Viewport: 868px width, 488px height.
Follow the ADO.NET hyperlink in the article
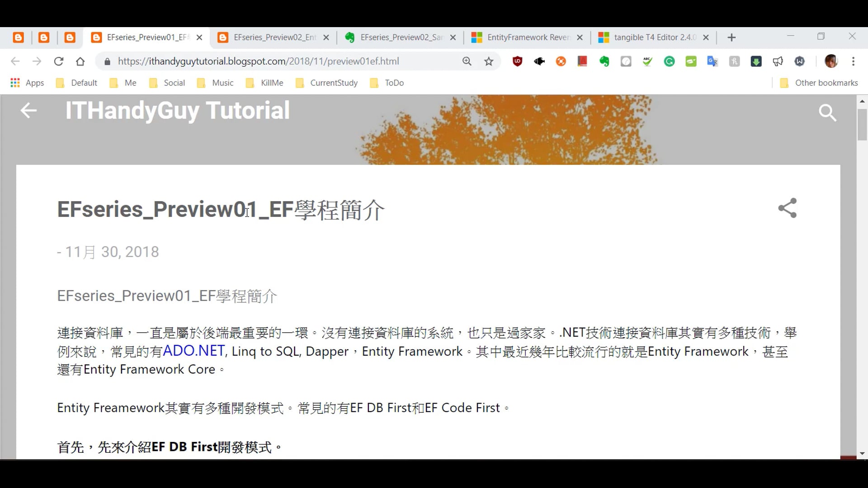click(193, 351)
